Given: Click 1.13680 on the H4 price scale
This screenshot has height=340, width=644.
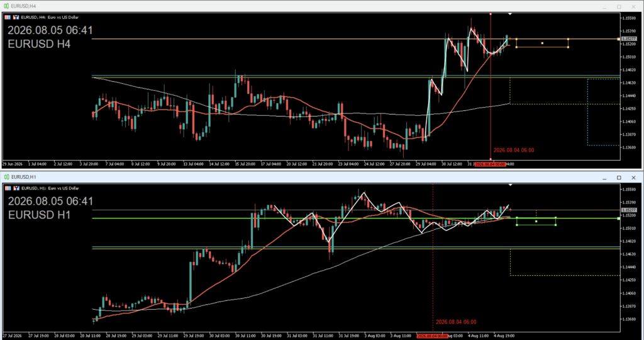Looking at the screenshot, I should (x=629, y=147).
